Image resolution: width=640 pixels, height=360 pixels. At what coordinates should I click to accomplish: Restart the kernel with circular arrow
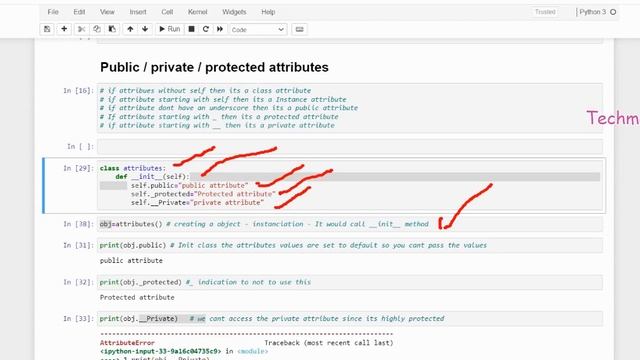click(206, 29)
